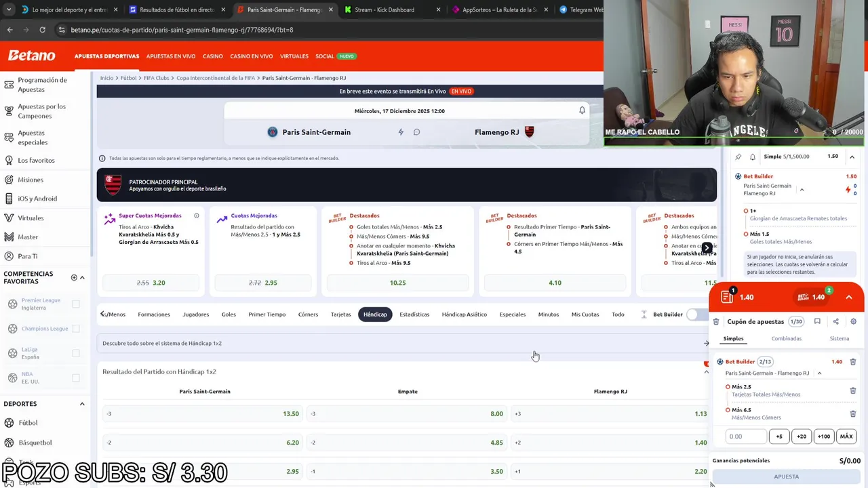Select the Tarjetas market tab
This screenshot has height=488, width=868.
click(341, 314)
